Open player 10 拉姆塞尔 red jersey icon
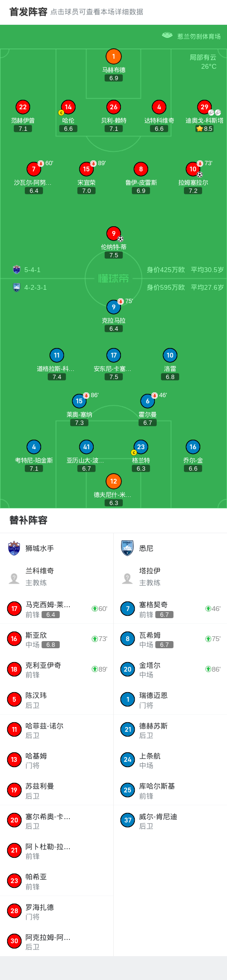Viewport: 227px width, 980px height. coord(193,169)
